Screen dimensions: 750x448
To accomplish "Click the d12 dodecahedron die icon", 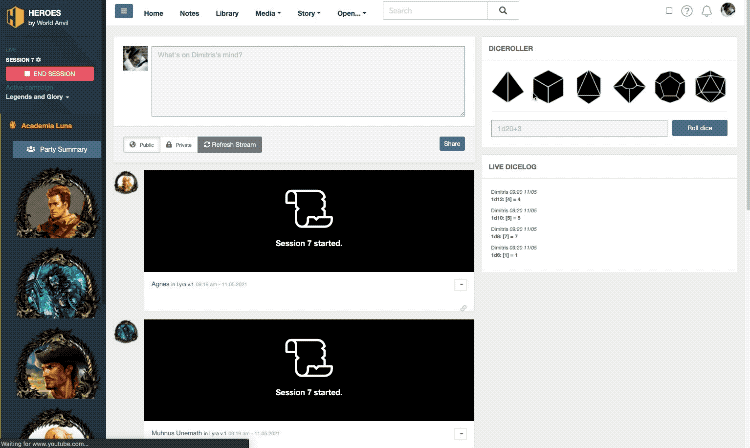I will [x=669, y=87].
